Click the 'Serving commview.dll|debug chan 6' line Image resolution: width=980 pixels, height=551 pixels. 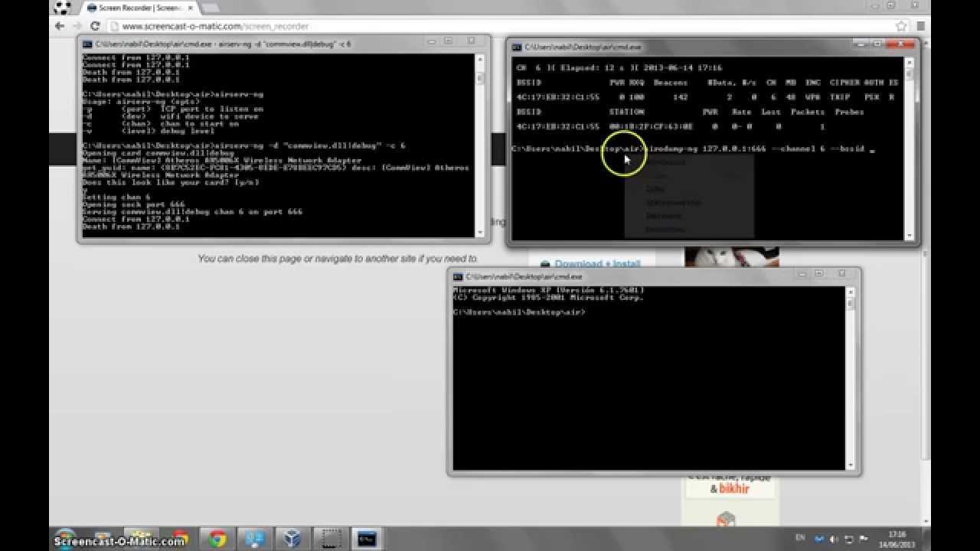[x=192, y=211]
